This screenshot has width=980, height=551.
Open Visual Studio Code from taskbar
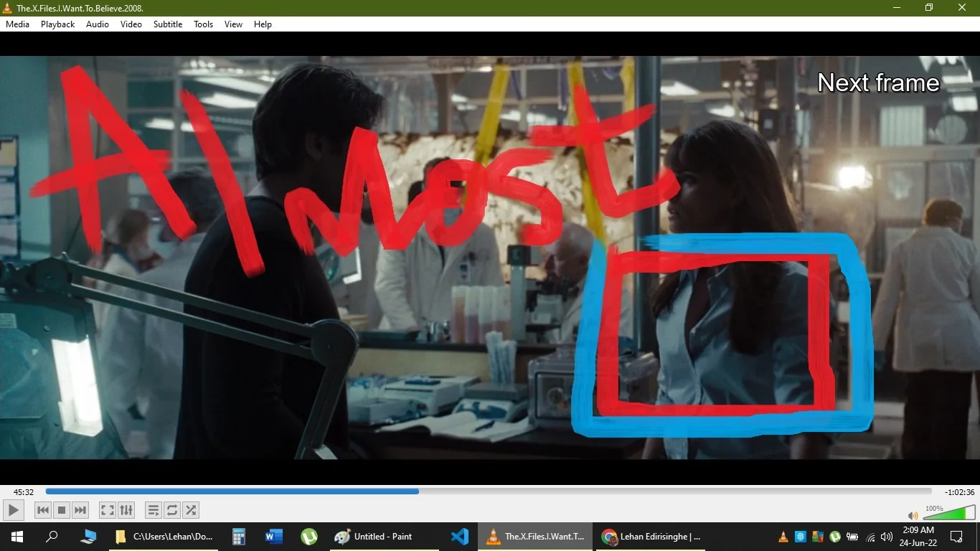pos(460,536)
